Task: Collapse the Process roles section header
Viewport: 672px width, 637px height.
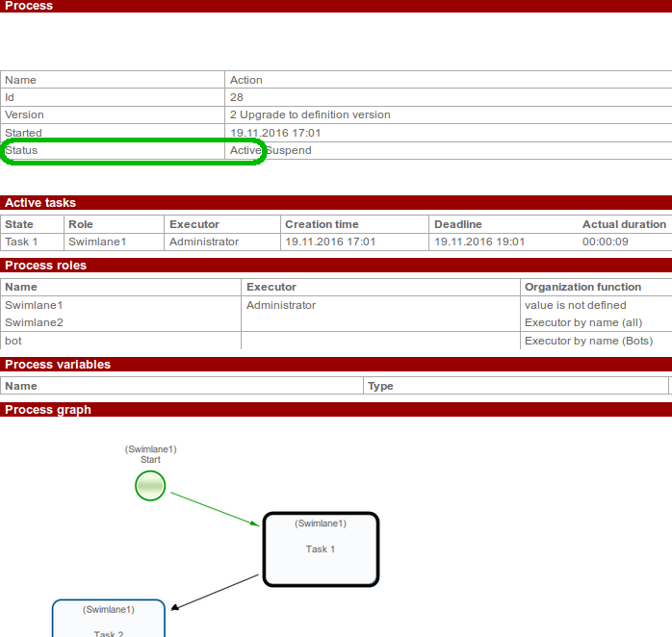Action: [x=45, y=266]
